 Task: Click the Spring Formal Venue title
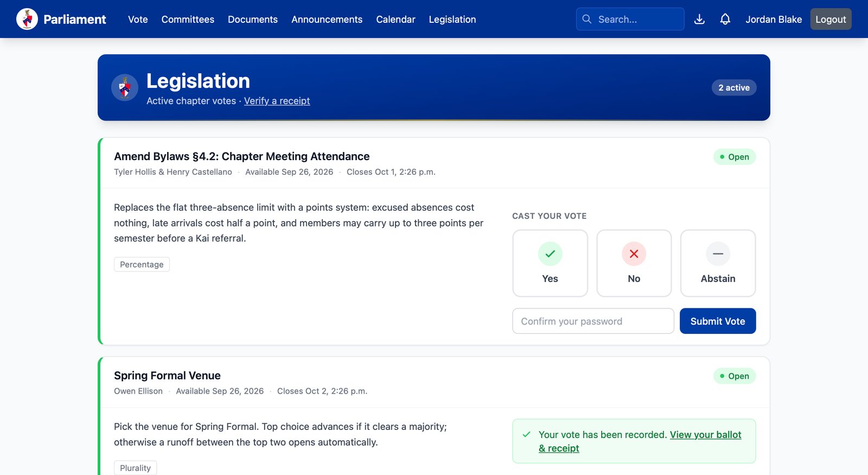coord(167,376)
